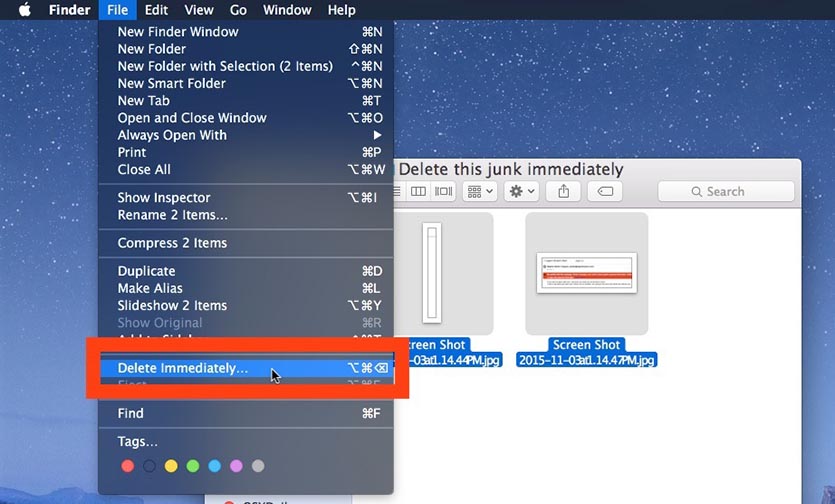
Task: Close the open File menu
Action: pos(117,10)
